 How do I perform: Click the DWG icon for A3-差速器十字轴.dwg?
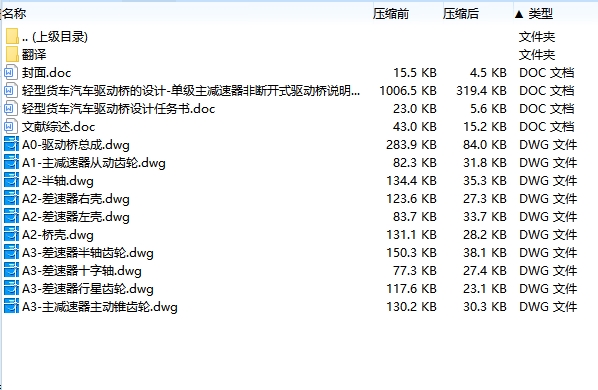click(x=11, y=271)
